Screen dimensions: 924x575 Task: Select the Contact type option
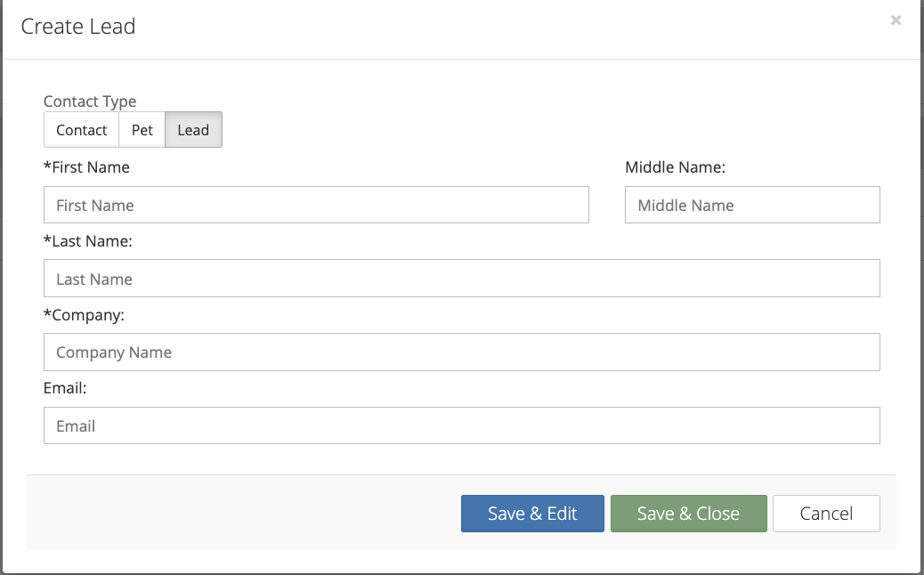pos(81,130)
